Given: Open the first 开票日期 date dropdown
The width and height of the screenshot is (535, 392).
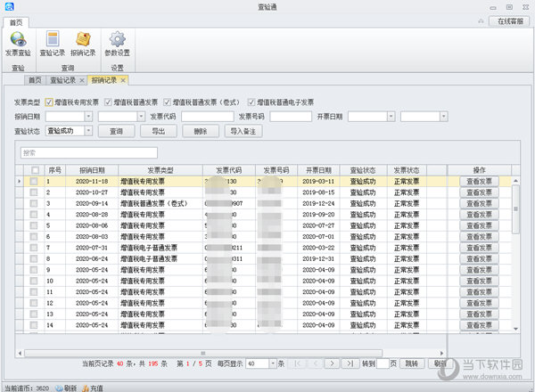Looking at the screenshot, I should pos(391,117).
